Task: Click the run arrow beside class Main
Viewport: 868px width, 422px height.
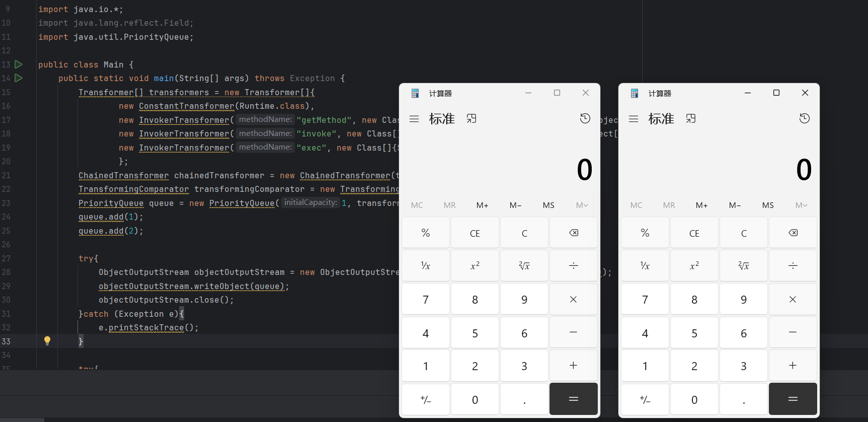Action: (x=19, y=64)
